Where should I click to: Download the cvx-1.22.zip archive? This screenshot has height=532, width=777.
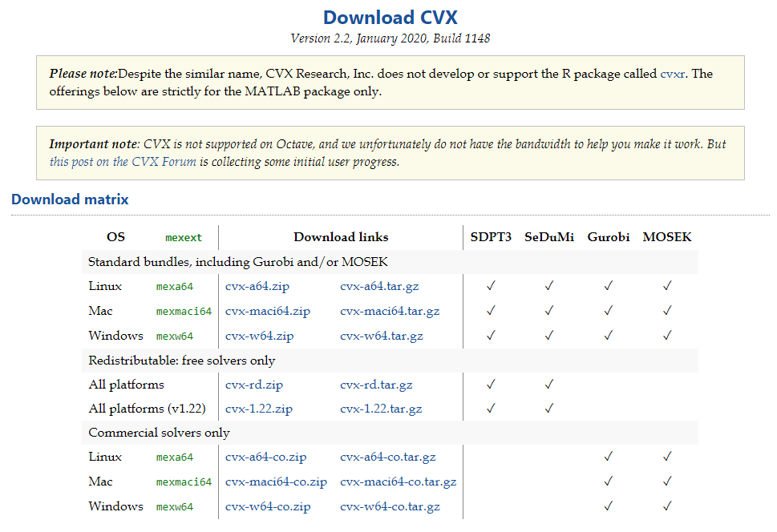tap(259, 409)
